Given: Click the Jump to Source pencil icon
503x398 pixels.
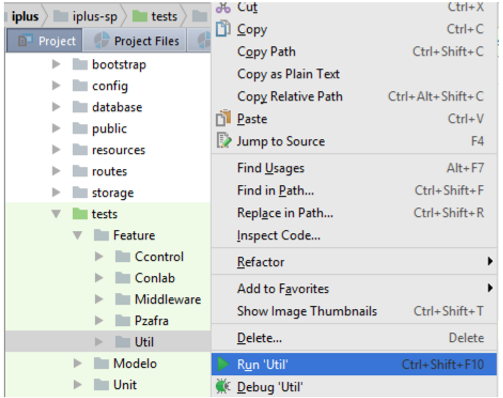Looking at the screenshot, I should click(224, 140).
